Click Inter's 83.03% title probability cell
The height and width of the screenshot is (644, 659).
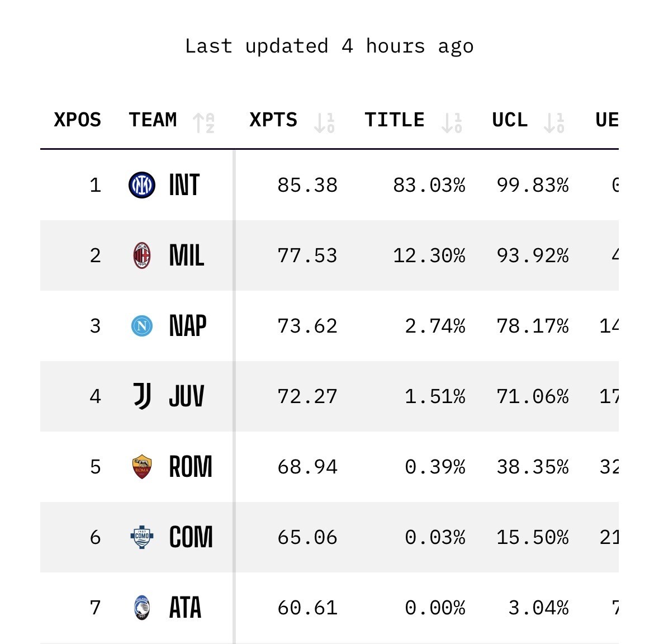pyautogui.click(x=429, y=185)
